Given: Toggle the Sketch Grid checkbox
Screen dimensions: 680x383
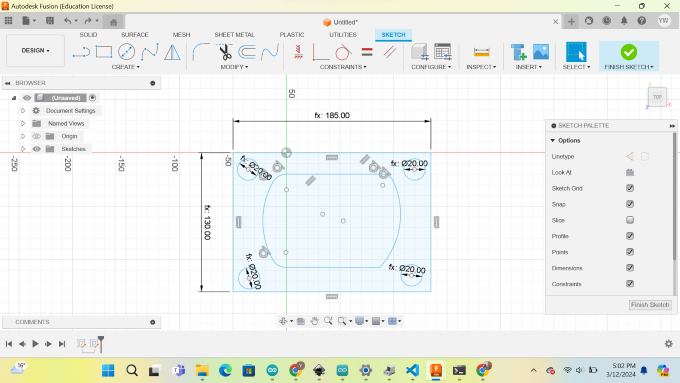Looking at the screenshot, I should click(x=630, y=188).
